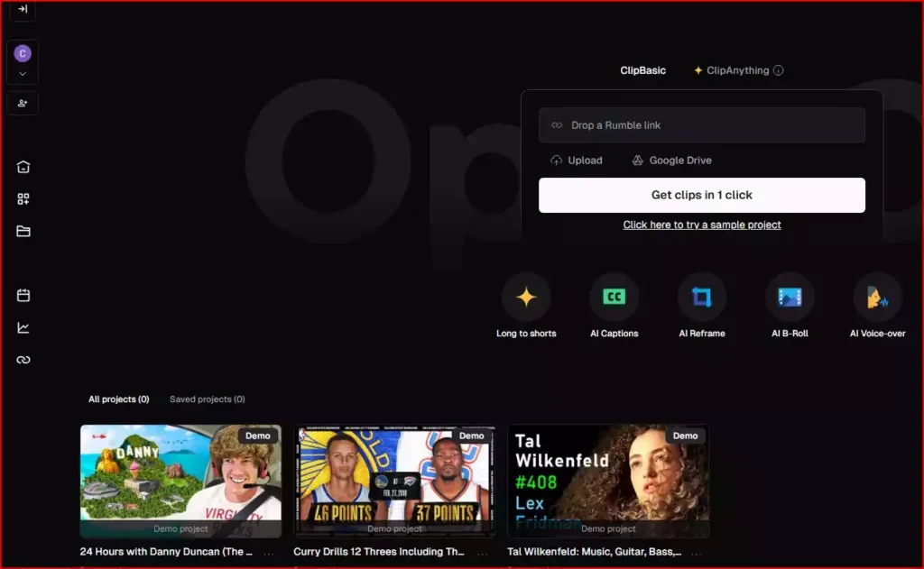
Task: Open Tal Wilkenfeld demo project thumbnail
Action: 608,481
